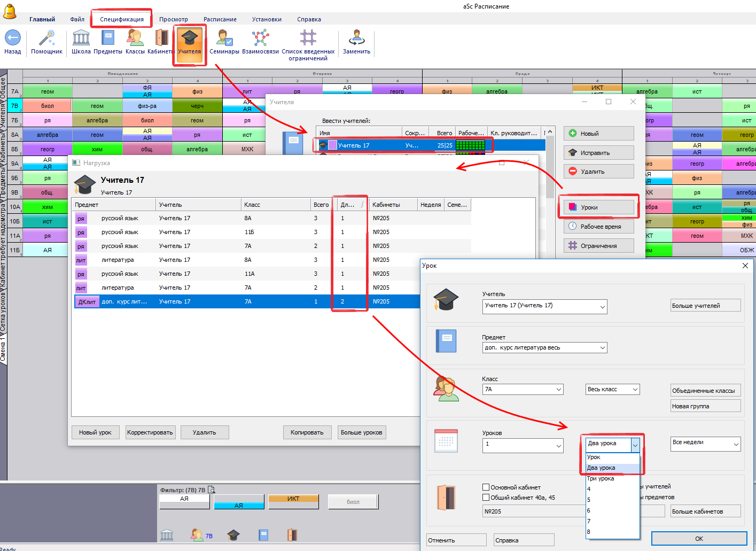Expand the Учитель 17 teacher dropdown
756x551 pixels.
(x=602, y=307)
